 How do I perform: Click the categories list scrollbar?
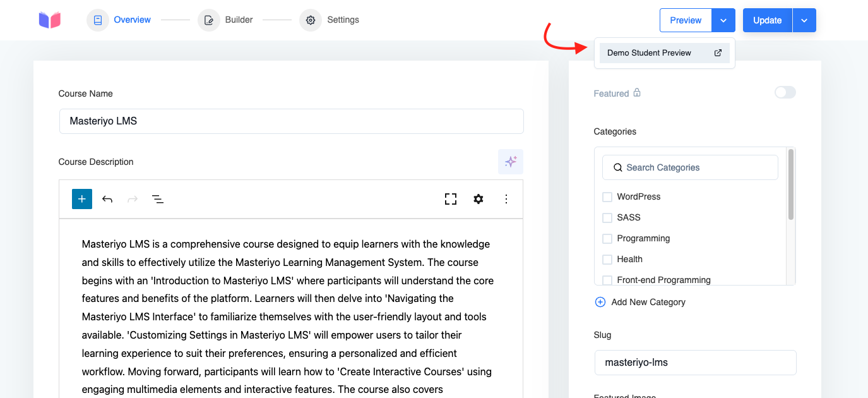click(791, 184)
